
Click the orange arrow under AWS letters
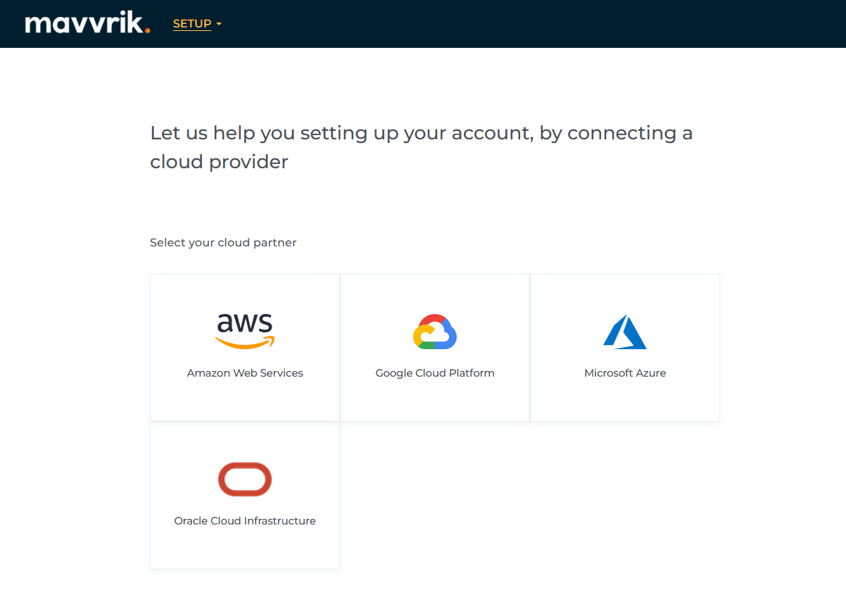(x=245, y=343)
